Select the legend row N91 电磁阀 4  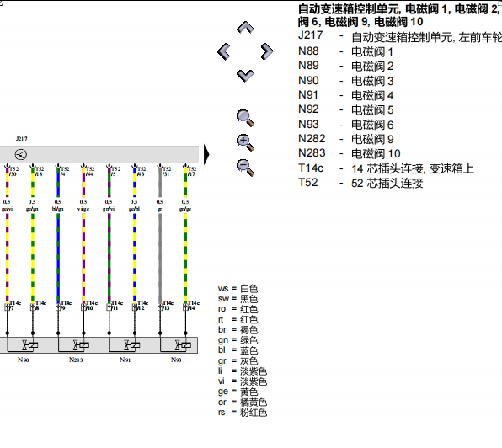tap(345, 95)
